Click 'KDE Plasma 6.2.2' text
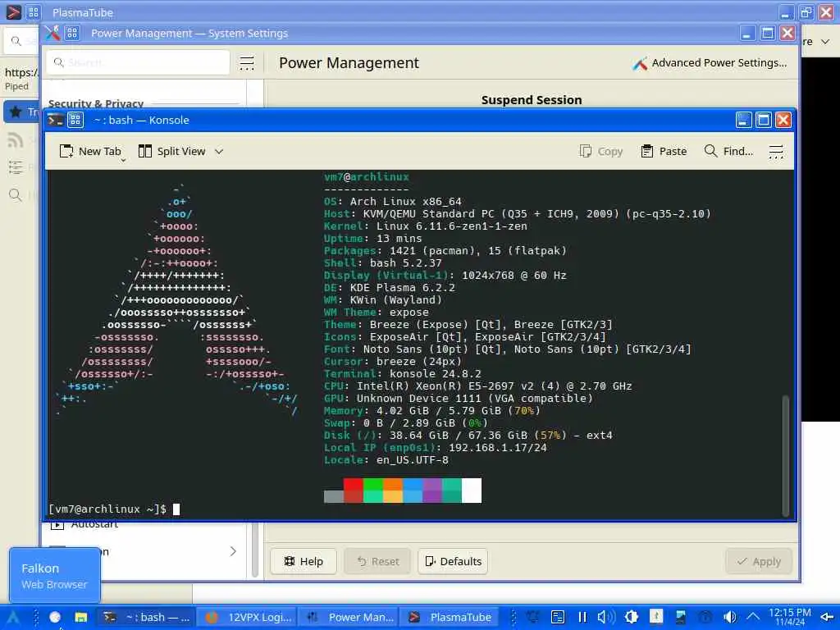840x630 pixels. (402, 288)
